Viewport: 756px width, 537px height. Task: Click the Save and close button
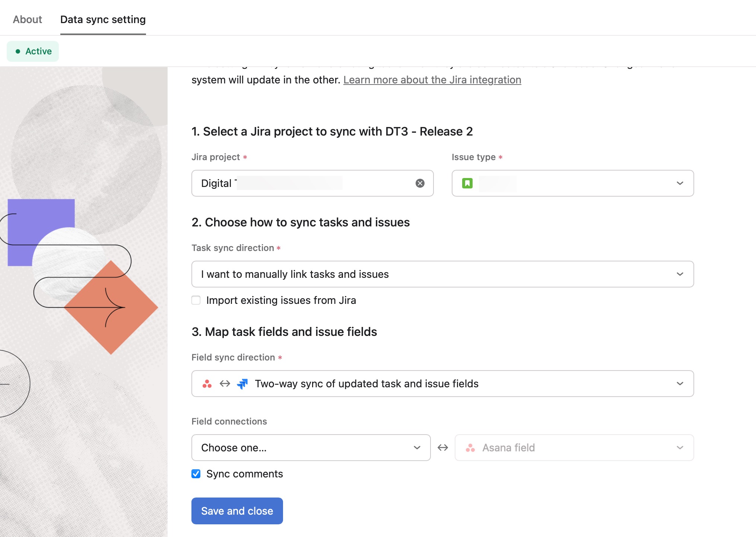tap(237, 511)
